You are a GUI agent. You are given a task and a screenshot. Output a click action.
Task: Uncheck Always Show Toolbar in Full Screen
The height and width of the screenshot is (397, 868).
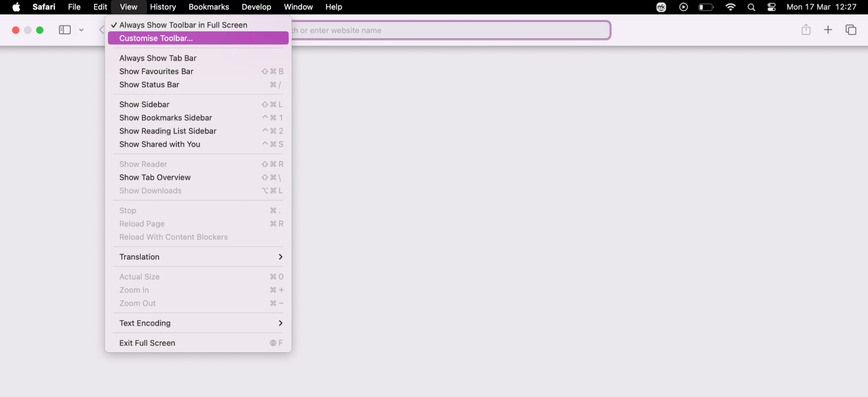(x=183, y=25)
